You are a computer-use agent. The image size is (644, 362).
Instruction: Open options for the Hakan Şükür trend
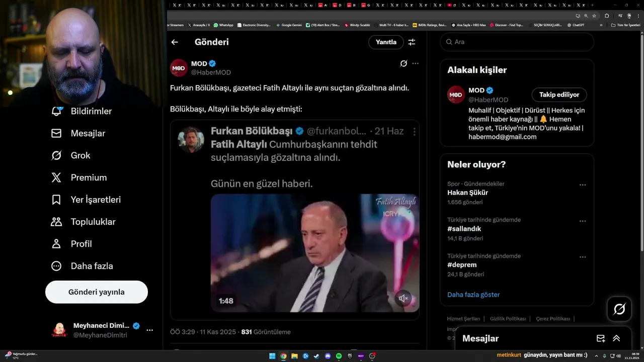pyautogui.click(x=583, y=185)
